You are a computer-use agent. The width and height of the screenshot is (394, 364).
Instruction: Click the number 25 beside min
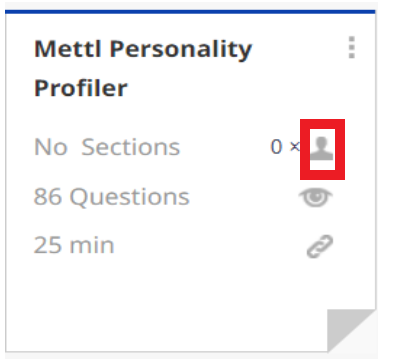tap(48, 245)
